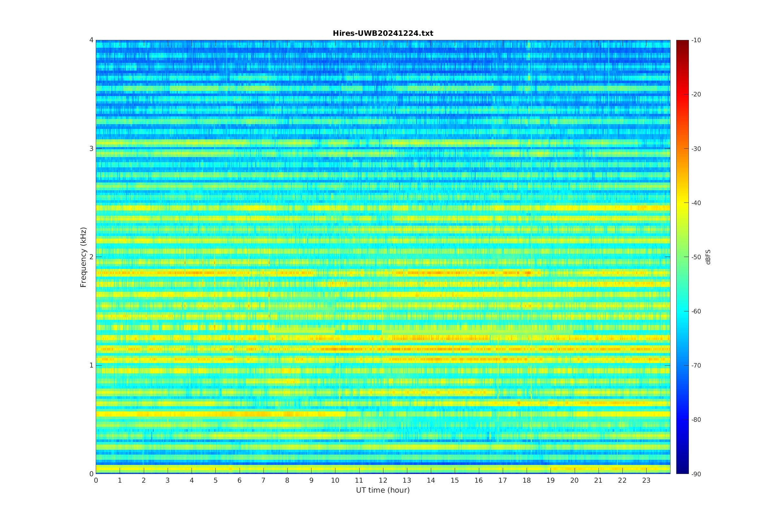
Task: Click the -50 colorbar tick label
Action: [x=696, y=257]
